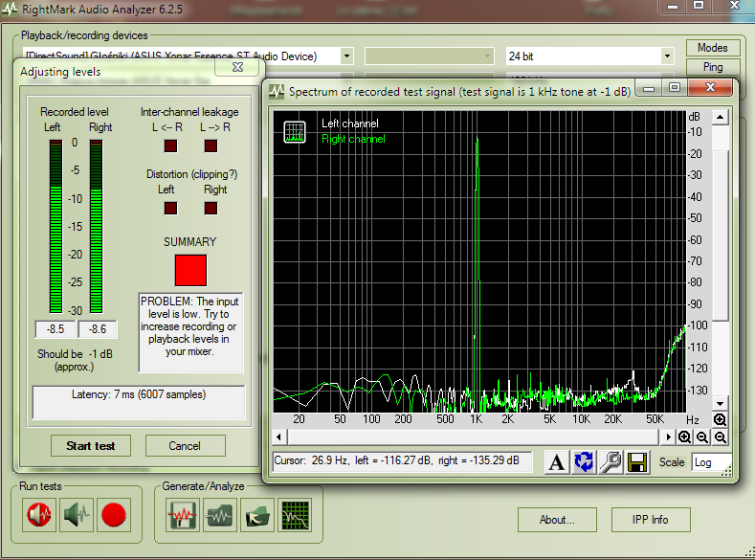Close the Adjusting levels dialog
Image resolution: width=755 pixels, height=560 pixels.
pos(238,67)
